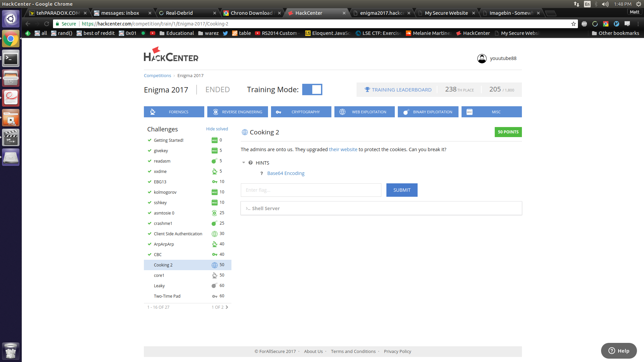Click the Enter flag input field
Image resolution: width=644 pixels, height=362 pixels.
click(x=311, y=190)
